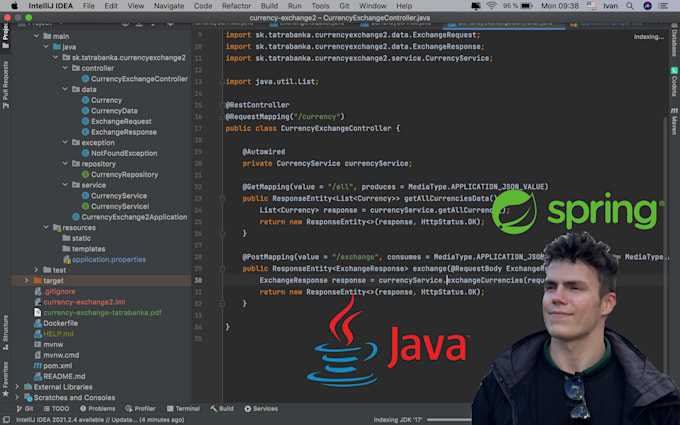Click the Currency class icon in data
Image resolution: width=680 pixels, height=425 pixels.
pyautogui.click(x=85, y=100)
